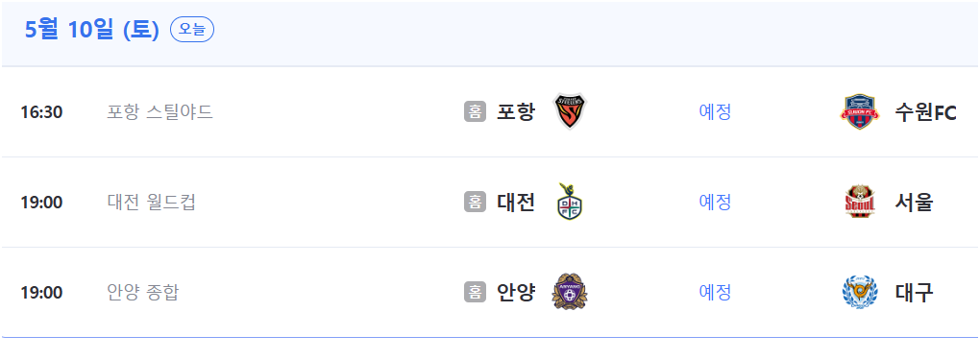
Task: Click the 안양 종합 stadium name
Action: (143, 292)
